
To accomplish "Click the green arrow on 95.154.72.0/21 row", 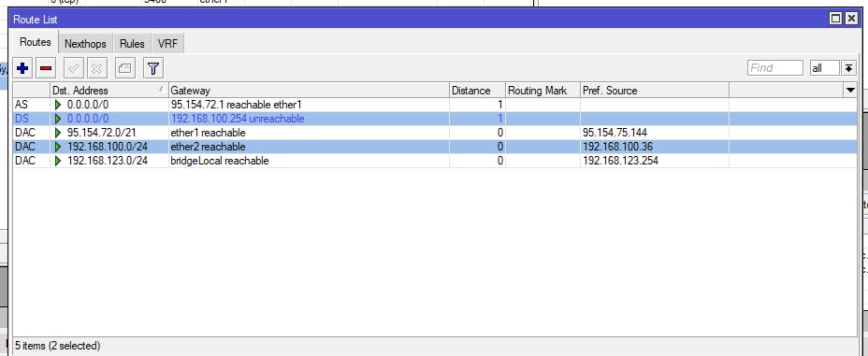I will click(x=58, y=133).
